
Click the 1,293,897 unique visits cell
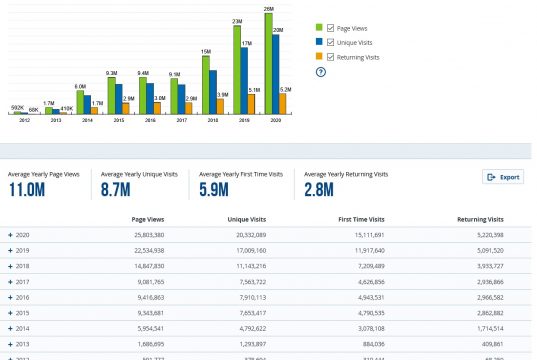(x=253, y=344)
